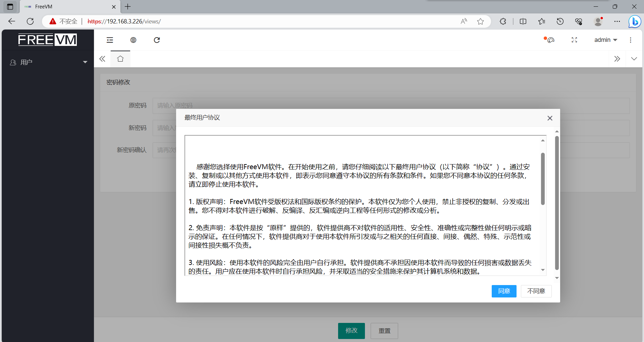The image size is (644, 342).
Task: Open the home tab
Action: 120,59
